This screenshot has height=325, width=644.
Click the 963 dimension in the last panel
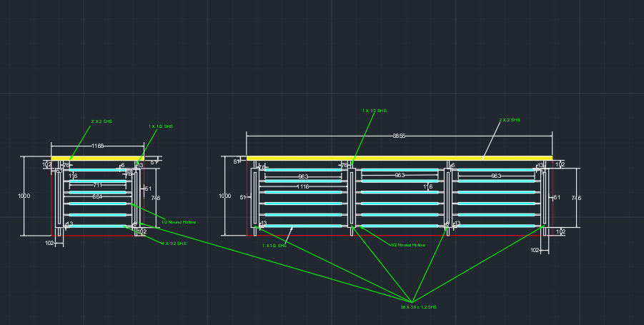pyautogui.click(x=496, y=176)
